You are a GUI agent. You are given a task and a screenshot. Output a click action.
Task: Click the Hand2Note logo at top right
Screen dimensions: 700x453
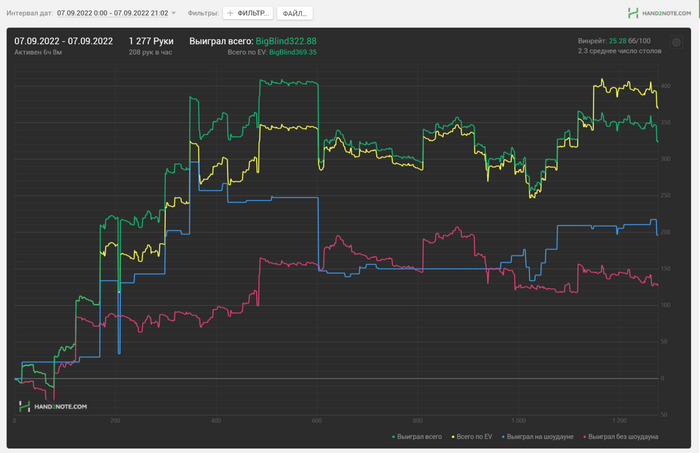pyautogui.click(x=659, y=13)
